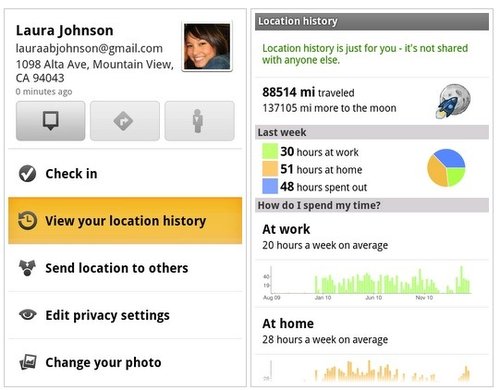Select Change your photo
This screenshot has height=390, width=500.
click(125, 363)
